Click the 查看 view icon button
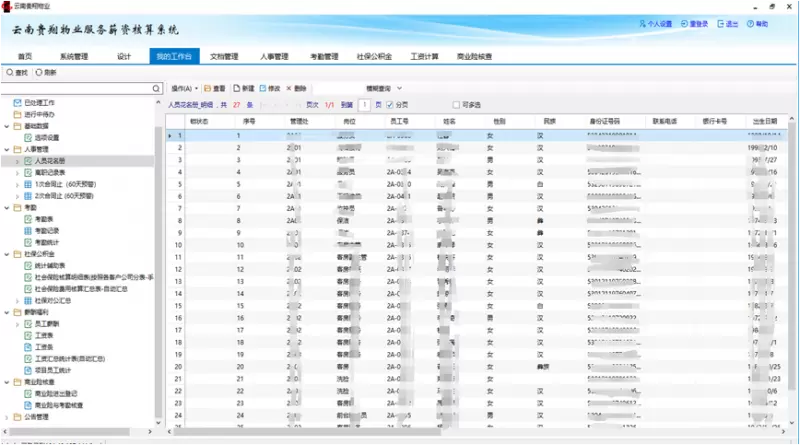This screenshot has width=800, height=445. (x=208, y=89)
